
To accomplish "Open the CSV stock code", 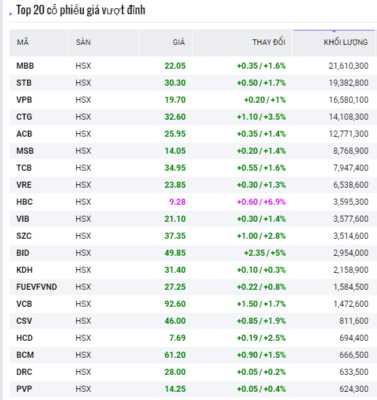I will [x=24, y=321].
